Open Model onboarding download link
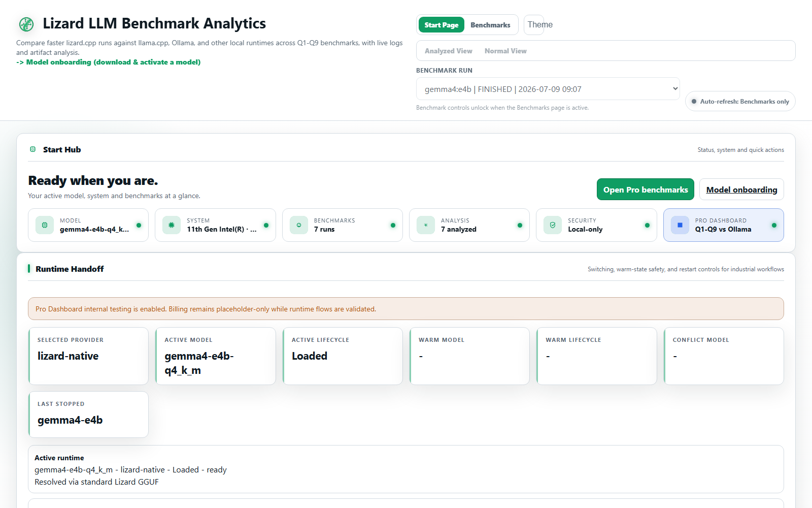 pyautogui.click(x=109, y=62)
